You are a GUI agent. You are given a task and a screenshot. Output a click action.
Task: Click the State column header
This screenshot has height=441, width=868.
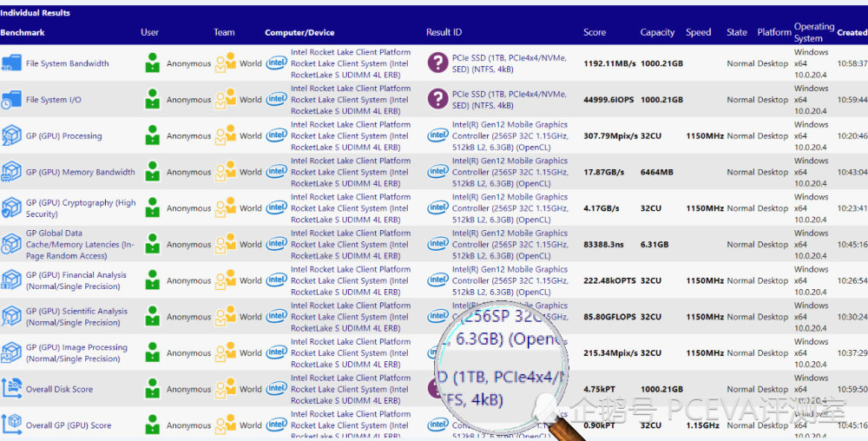point(737,33)
